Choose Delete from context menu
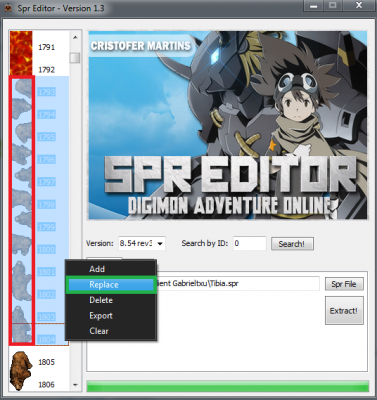The width and height of the screenshot is (377, 400). pos(101,300)
